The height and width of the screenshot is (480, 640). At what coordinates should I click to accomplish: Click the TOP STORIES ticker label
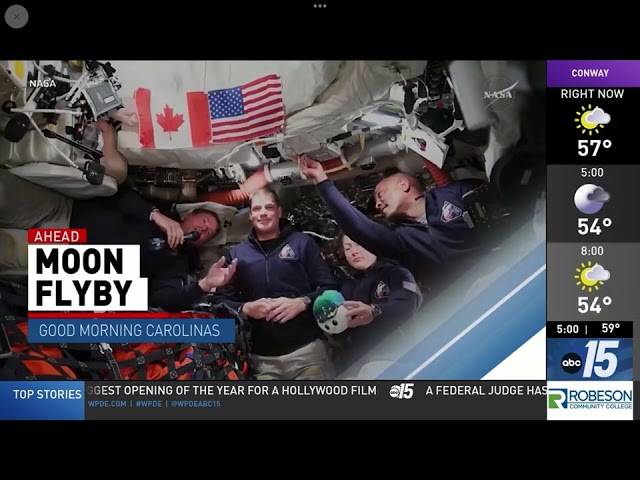click(x=47, y=394)
